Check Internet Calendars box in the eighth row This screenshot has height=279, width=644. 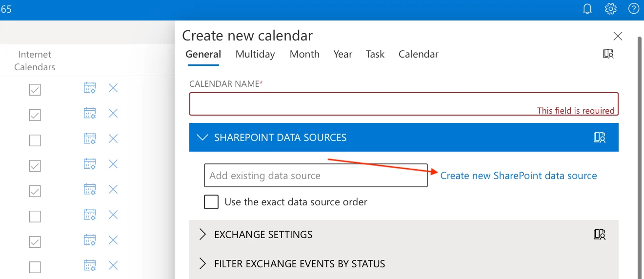pos(35,267)
